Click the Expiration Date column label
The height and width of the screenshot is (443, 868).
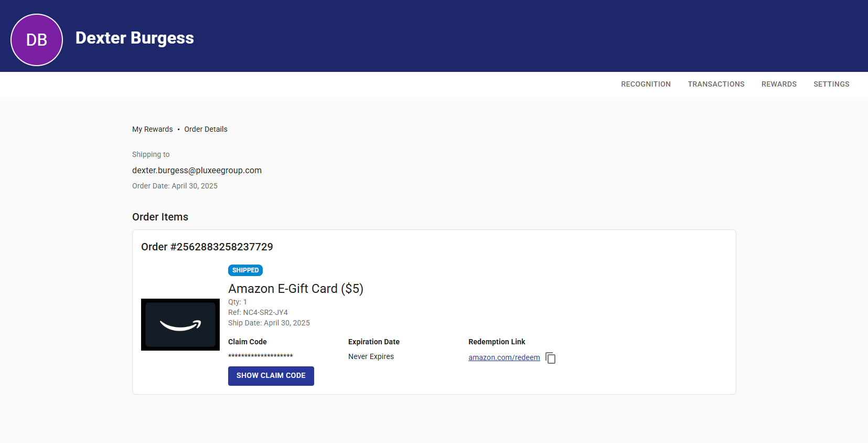(374, 342)
